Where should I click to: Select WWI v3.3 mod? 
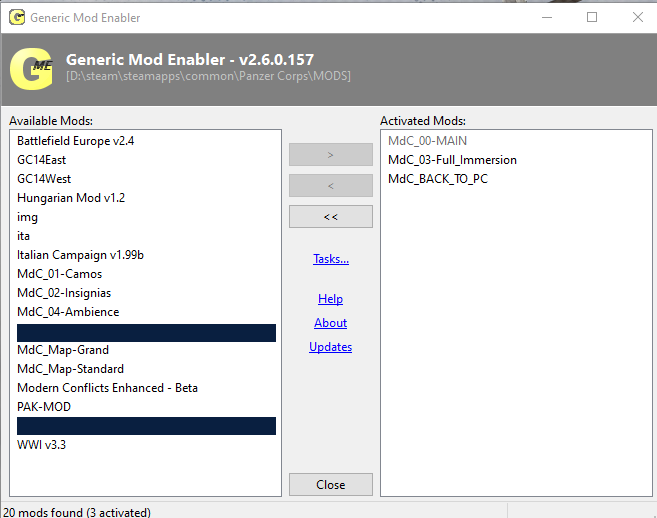coord(41,445)
